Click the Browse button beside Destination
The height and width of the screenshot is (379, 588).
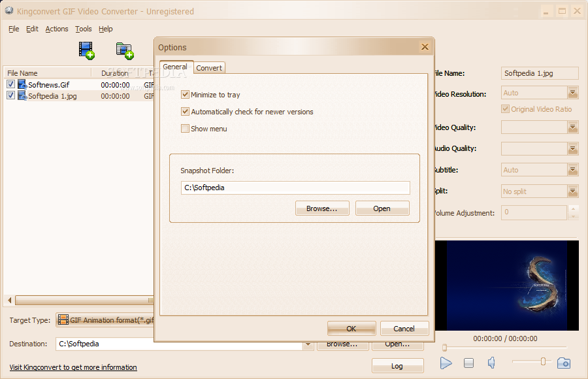coord(342,344)
